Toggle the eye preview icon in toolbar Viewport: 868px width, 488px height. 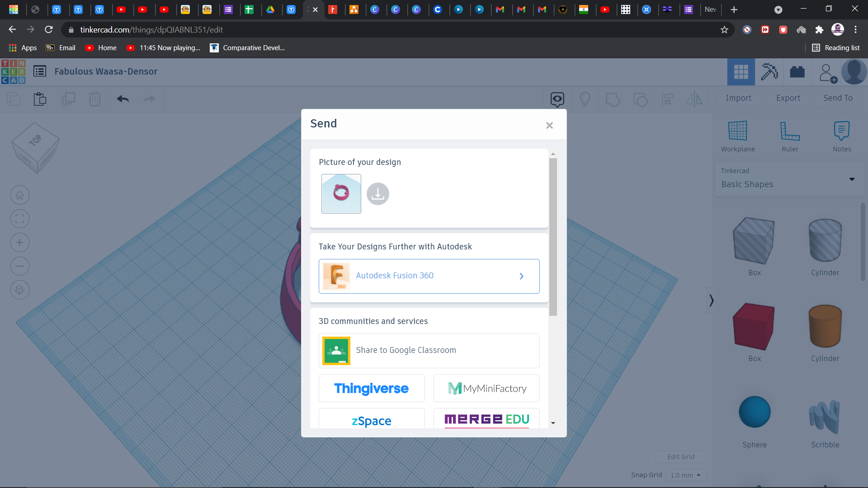(x=557, y=99)
